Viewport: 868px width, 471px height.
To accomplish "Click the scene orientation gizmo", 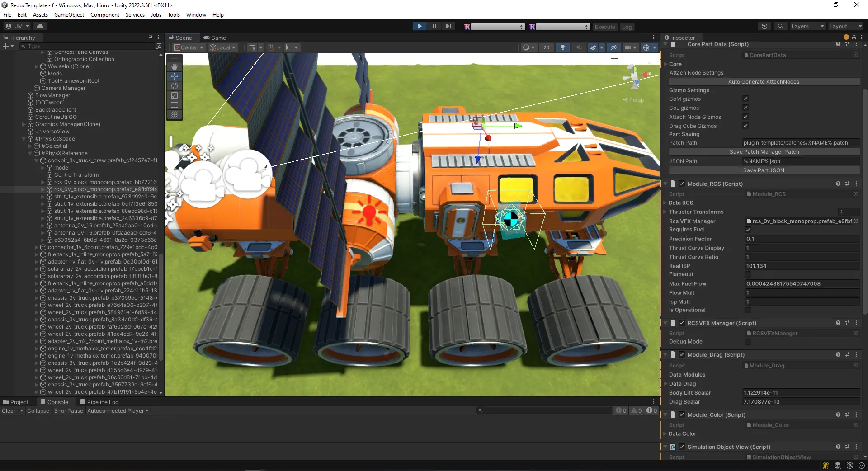I will pyautogui.click(x=635, y=77).
